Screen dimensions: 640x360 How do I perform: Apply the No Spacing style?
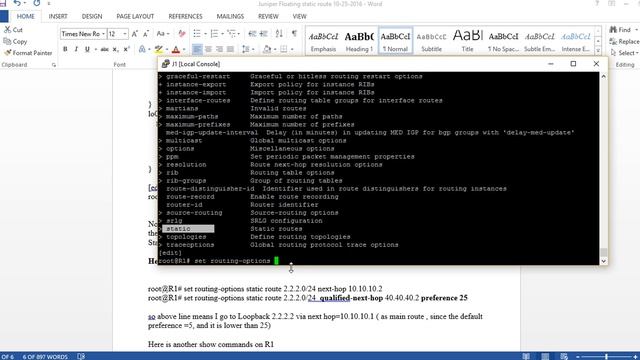(503, 40)
